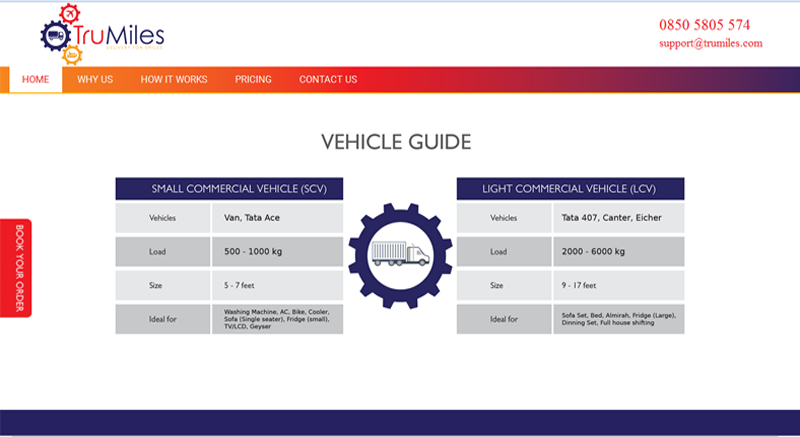Open the HOME tab
The image size is (800, 437).
36,80
